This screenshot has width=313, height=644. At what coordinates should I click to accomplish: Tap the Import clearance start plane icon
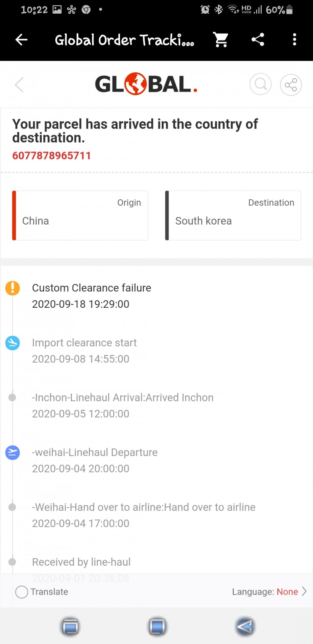click(12, 343)
